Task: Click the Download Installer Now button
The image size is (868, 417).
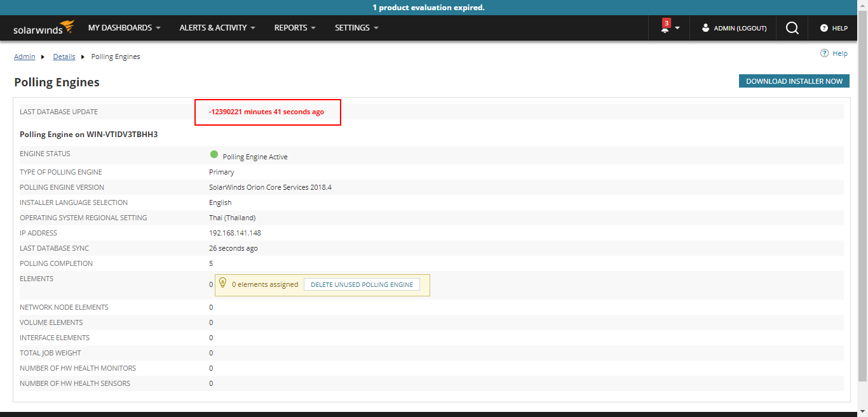Action: pos(794,81)
